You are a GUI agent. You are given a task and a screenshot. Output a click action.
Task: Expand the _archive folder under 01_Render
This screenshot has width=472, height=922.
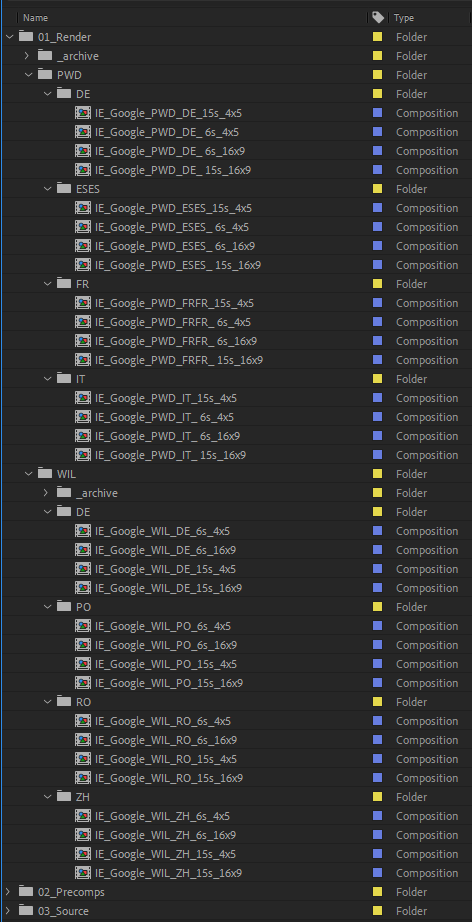tap(28, 56)
